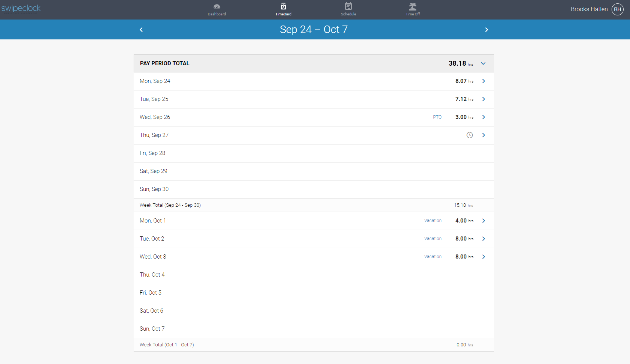Click the PTO label on Wed, Sep 26
This screenshot has height=364, width=630.
437,117
